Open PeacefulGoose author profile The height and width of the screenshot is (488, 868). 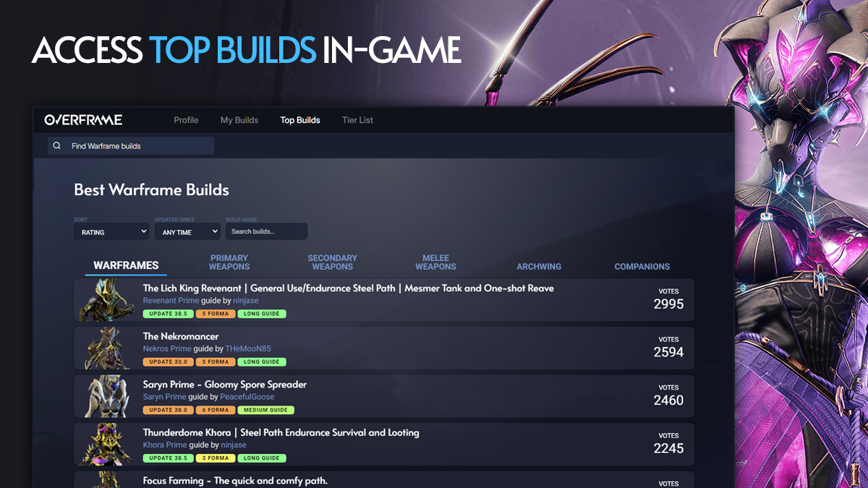click(x=247, y=397)
